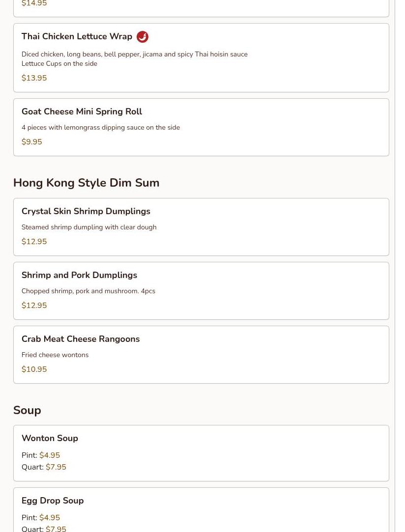Open Crab Meat Cheese Rangoons item
This screenshot has width=405, height=532.
point(80,339)
